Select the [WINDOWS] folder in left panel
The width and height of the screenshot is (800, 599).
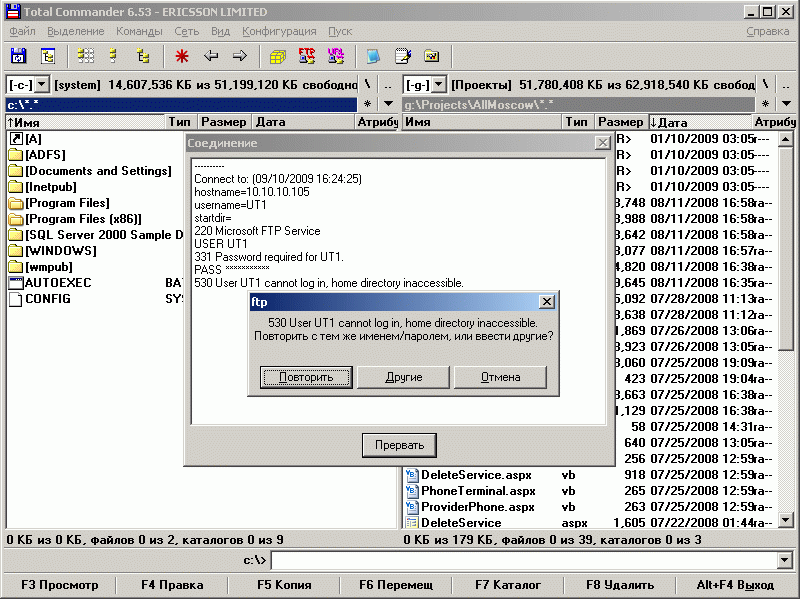[x=53, y=251]
